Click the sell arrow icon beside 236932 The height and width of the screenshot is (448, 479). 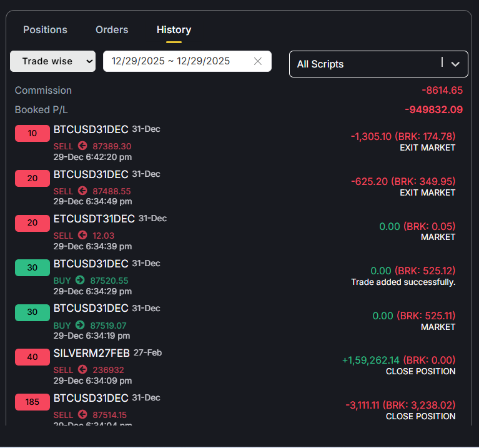point(82,370)
